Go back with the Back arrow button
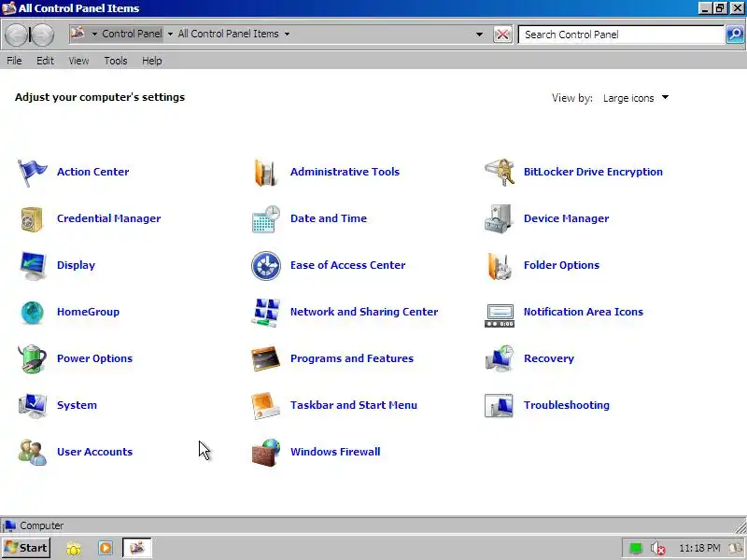This screenshot has width=747, height=560. pos(17,35)
